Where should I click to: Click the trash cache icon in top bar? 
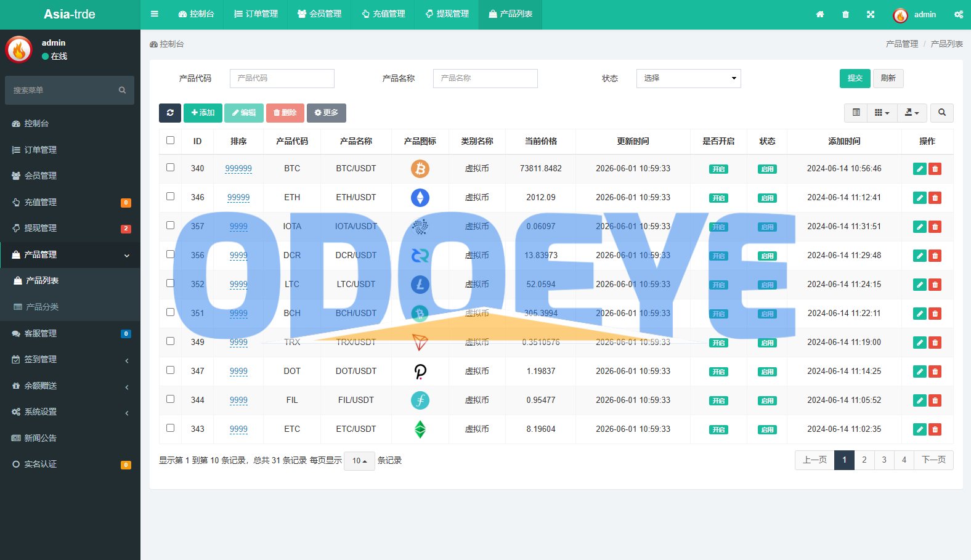(845, 14)
